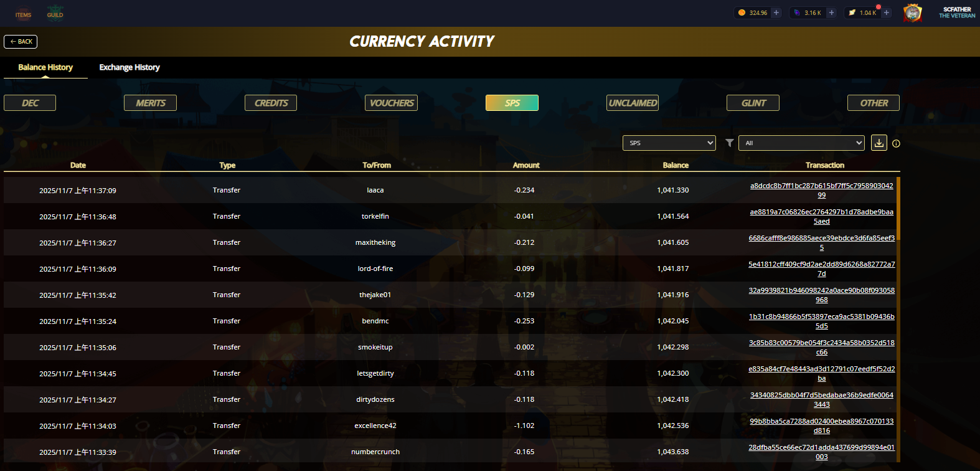Click the Date column header

(x=78, y=165)
